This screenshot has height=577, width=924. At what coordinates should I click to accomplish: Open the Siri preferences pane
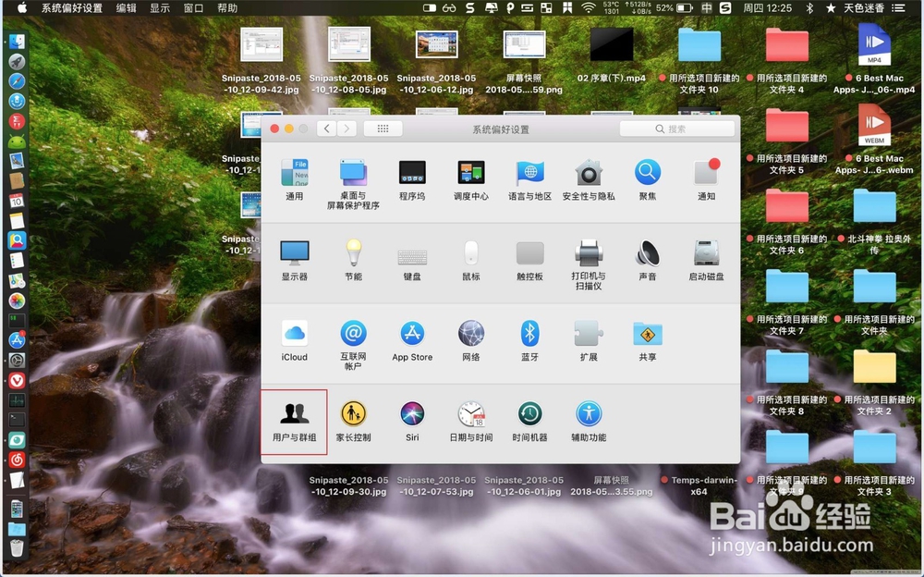click(412, 418)
